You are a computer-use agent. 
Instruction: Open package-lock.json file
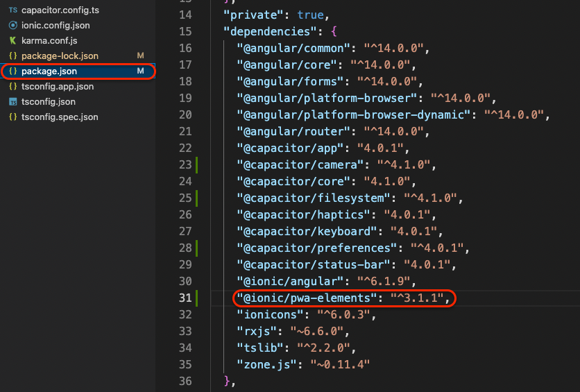tap(60, 56)
